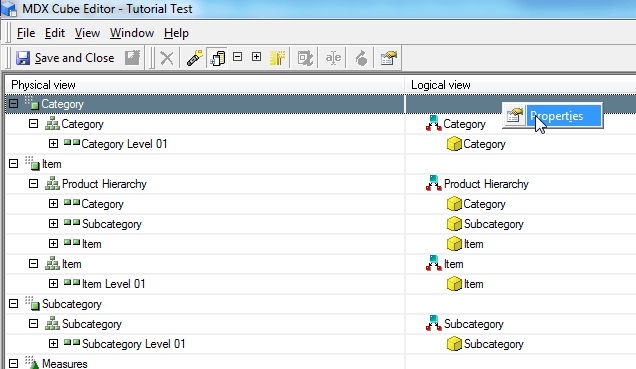Expand the Item level under Product Hierarchy
Image resolution: width=636 pixels, height=369 pixels.
[53, 244]
